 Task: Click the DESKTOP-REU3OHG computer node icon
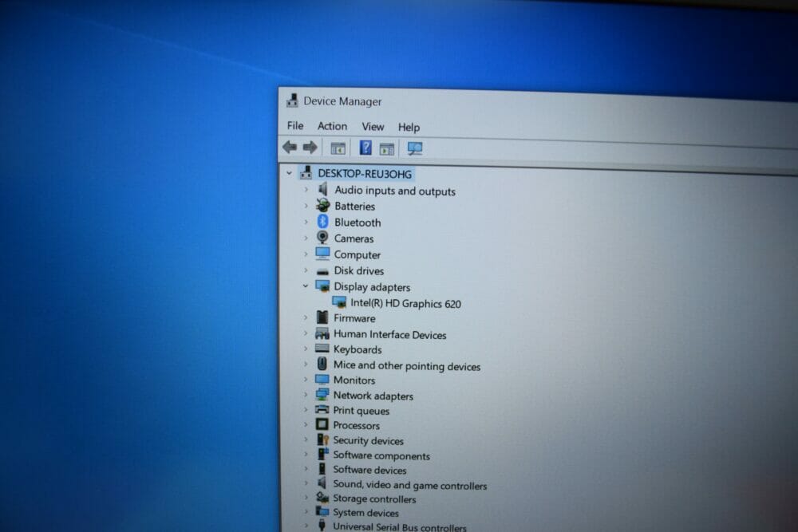tap(306, 173)
